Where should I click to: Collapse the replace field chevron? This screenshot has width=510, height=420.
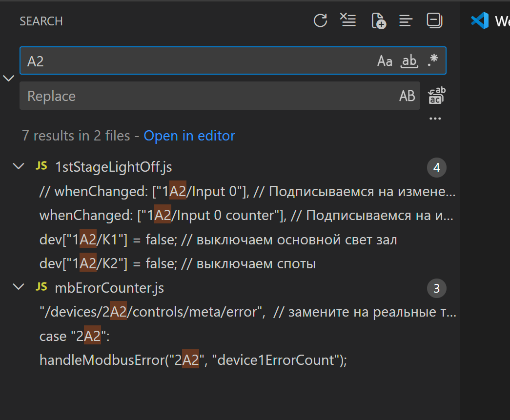[x=9, y=78]
